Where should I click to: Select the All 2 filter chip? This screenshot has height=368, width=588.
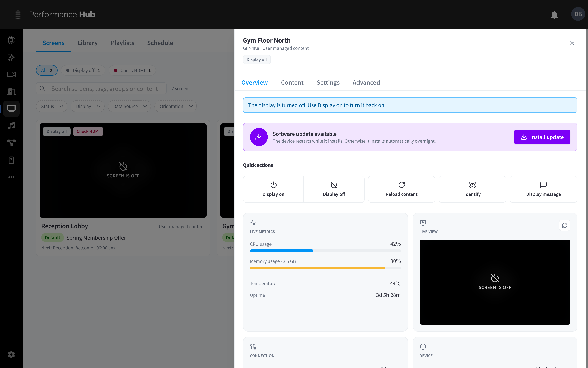pyautogui.click(x=47, y=70)
